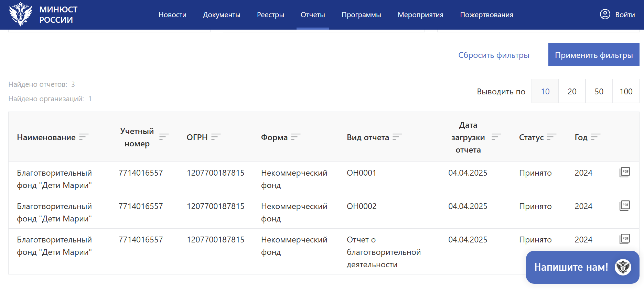Open PDF for charity activity report
The height and width of the screenshot is (291, 644).
coord(624,239)
